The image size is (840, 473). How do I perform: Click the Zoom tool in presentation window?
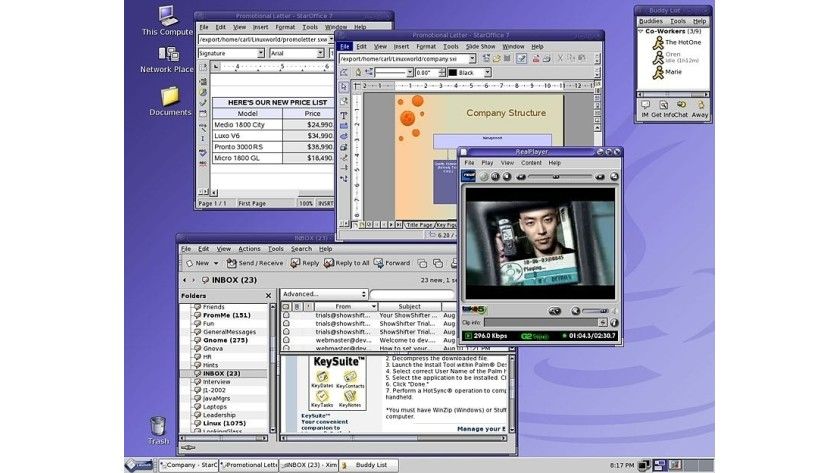click(343, 101)
